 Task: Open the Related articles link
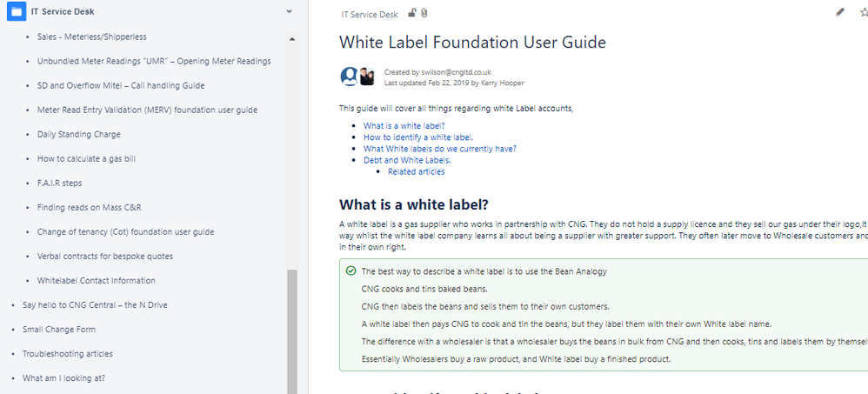(417, 172)
